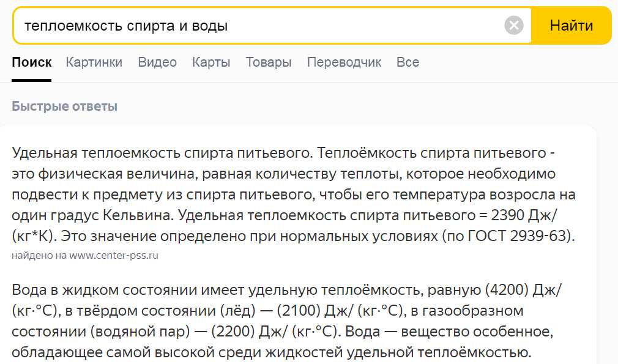The width and height of the screenshot is (618, 364).
Task: Open the Товары tab
Action: point(269,62)
